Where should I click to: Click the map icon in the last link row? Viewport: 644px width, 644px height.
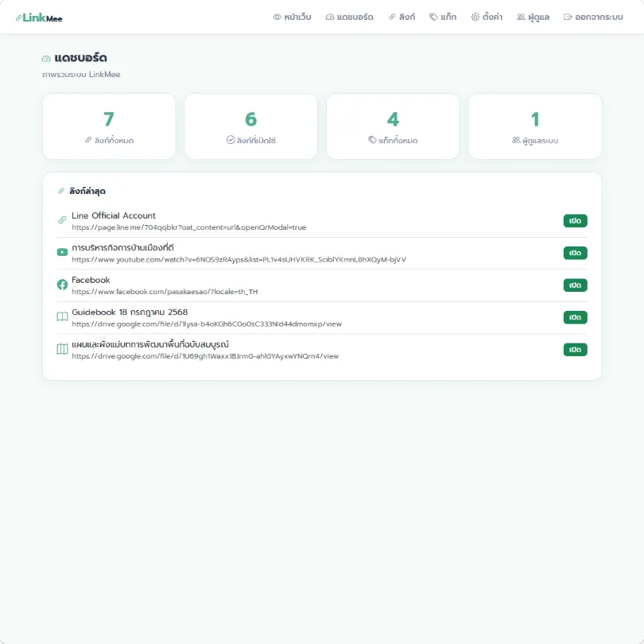point(62,349)
